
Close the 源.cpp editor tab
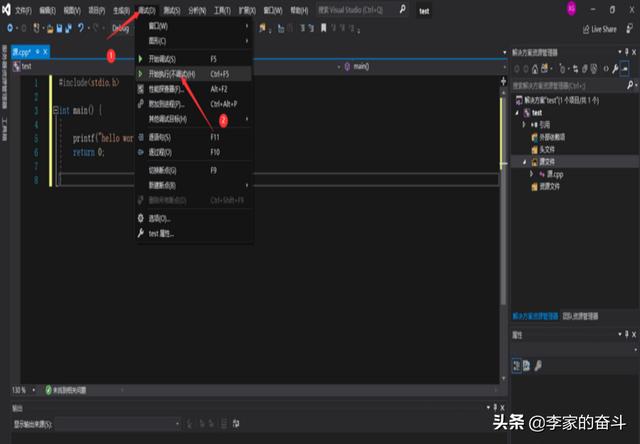pyautogui.click(x=44, y=51)
